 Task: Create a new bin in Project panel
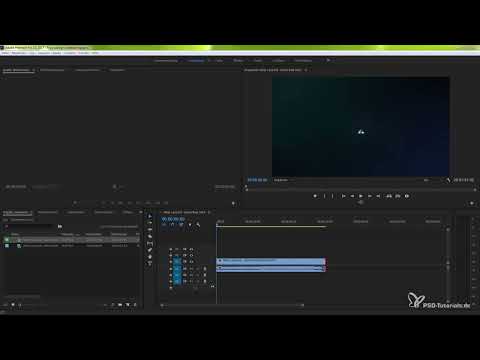click(x=120, y=305)
